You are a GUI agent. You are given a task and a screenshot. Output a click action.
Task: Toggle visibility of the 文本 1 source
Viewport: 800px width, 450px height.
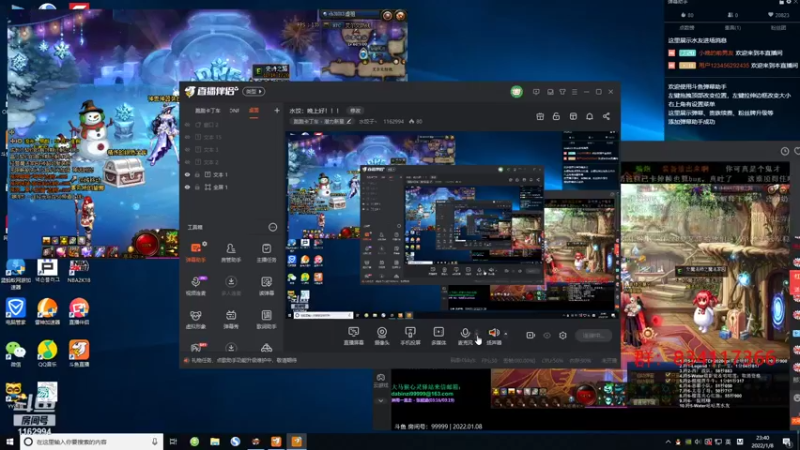(x=187, y=174)
